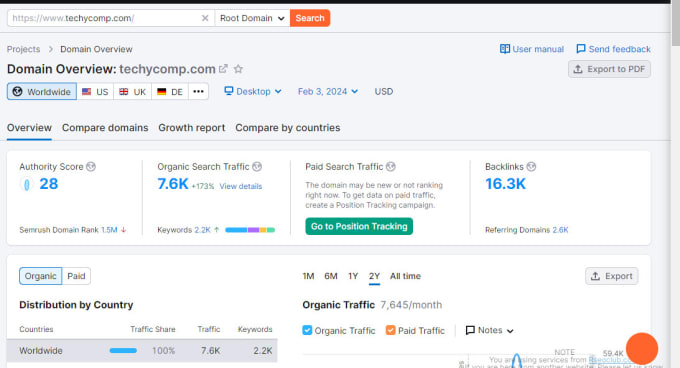Clear the domain search field with the X icon

[x=205, y=18]
